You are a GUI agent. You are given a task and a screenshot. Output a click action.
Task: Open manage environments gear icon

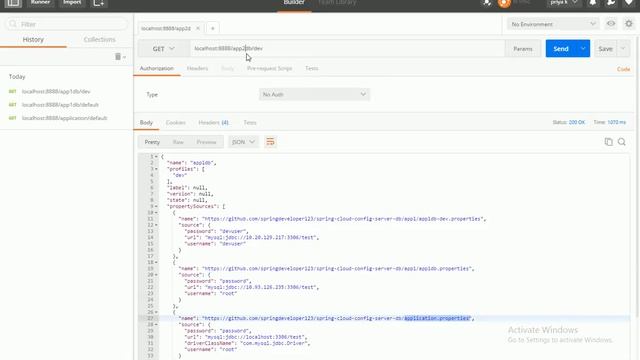coord(629,24)
